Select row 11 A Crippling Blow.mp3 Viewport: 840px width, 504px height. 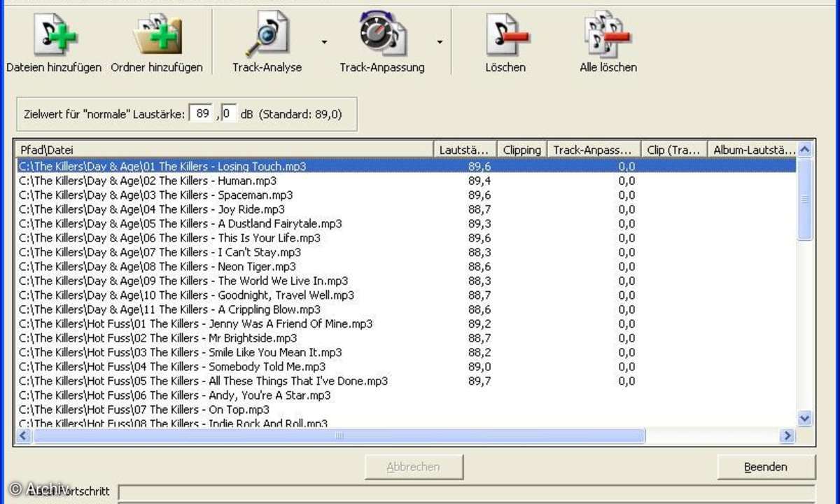click(x=405, y=309)
